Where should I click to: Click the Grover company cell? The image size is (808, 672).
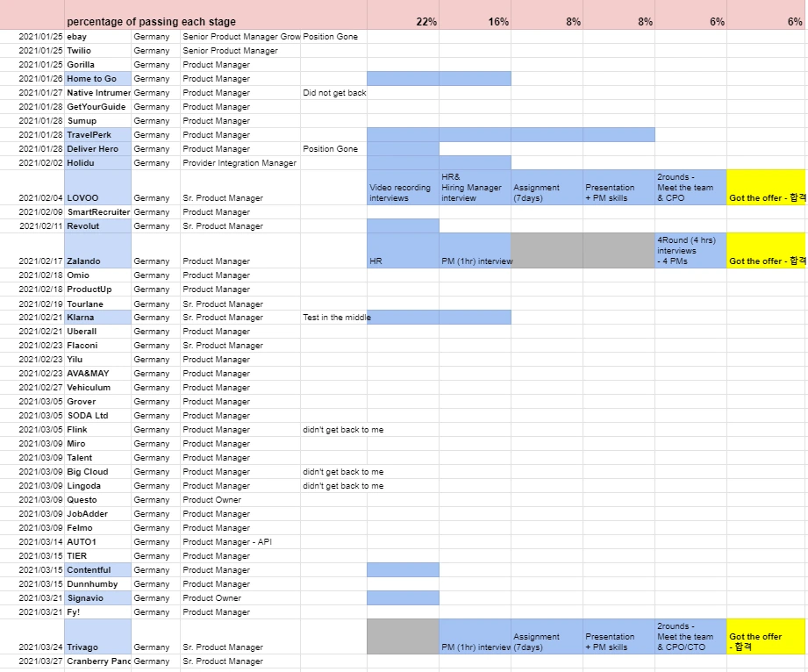[98, 402]
